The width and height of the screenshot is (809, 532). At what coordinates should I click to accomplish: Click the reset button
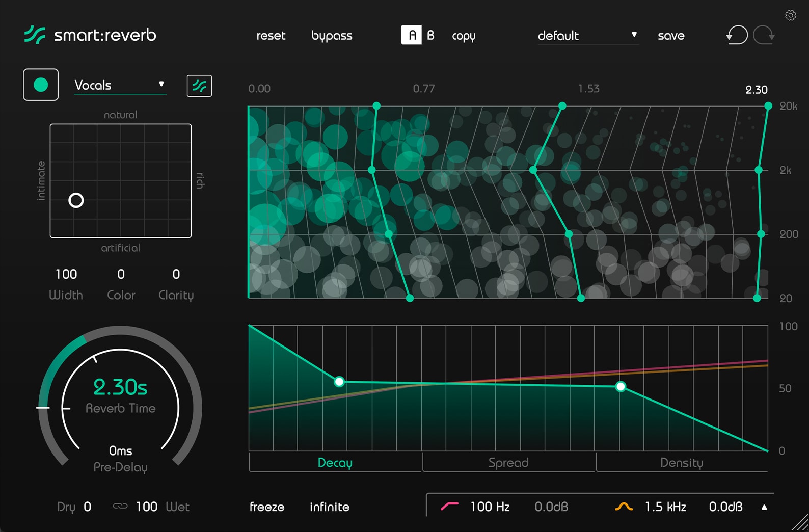[271, 36]
